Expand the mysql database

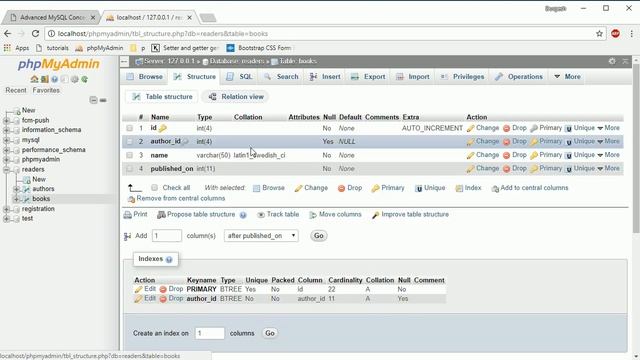click(x=6, y=140)
